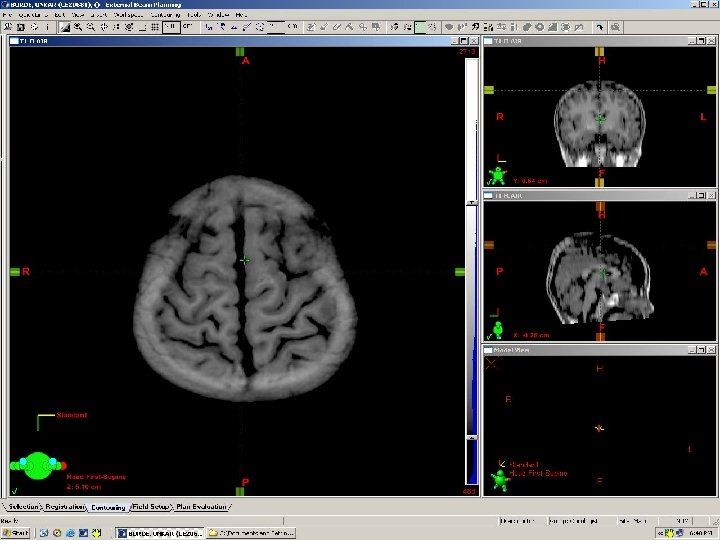The height and width of the screenshot is (540, 720).
Task: Select the Contouring workspace tab at bottom
Action: (108, 507)
